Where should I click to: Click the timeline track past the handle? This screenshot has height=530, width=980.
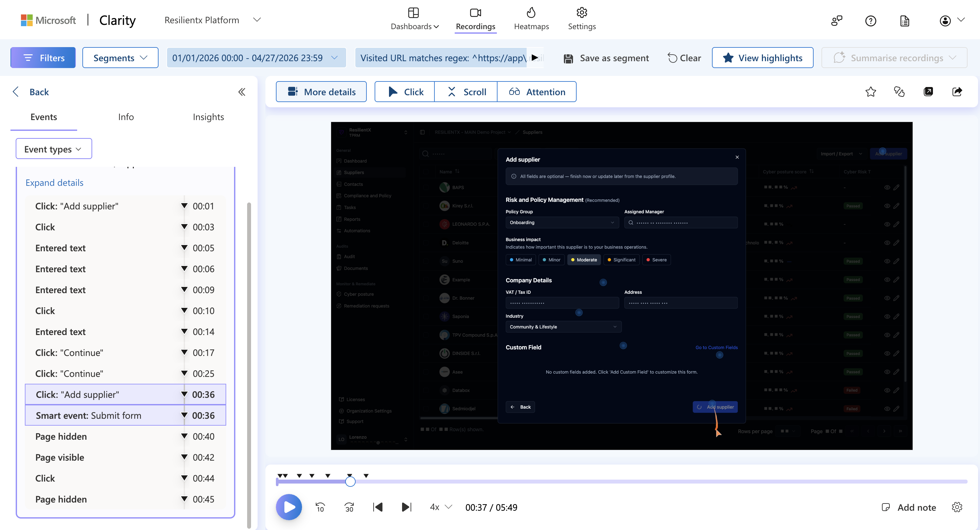click(x=662, y=482)
